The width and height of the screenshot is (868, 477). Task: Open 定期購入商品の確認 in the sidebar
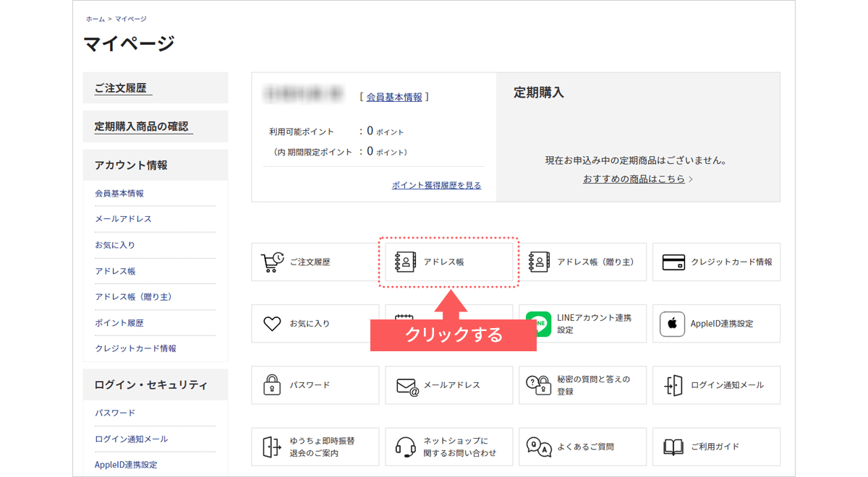pos(141,126)
